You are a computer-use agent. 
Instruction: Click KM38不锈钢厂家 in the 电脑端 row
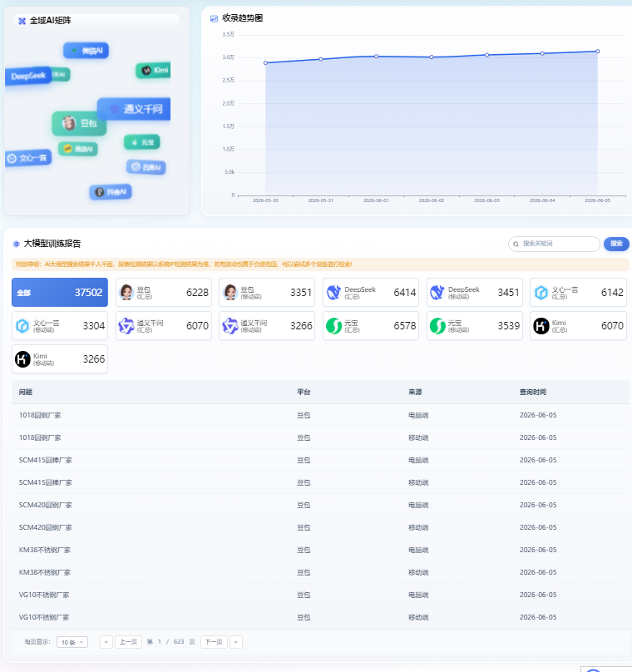[45, 550]
